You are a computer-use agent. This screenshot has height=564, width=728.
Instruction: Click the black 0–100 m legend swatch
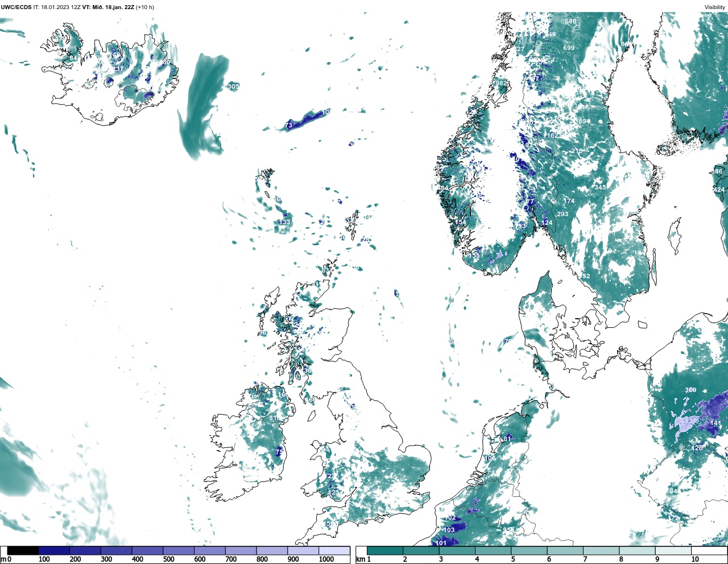(x=23, y=551)
